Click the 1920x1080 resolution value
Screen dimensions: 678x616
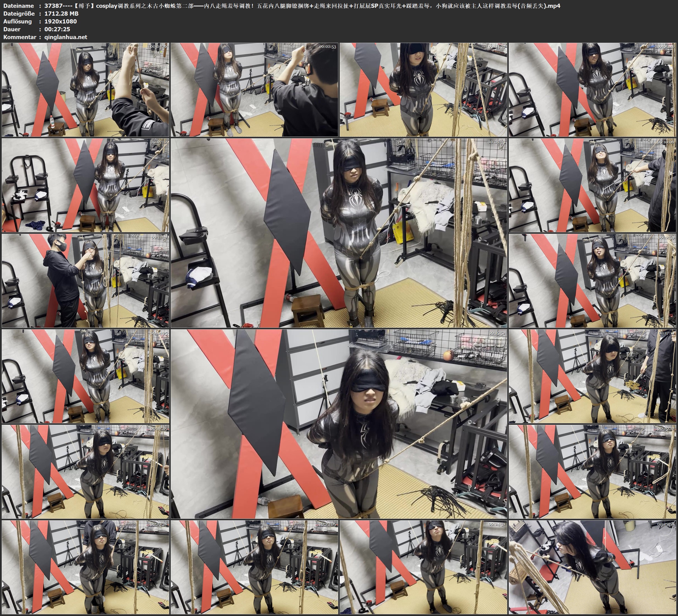pyautogui.click(x=61, y=21)
